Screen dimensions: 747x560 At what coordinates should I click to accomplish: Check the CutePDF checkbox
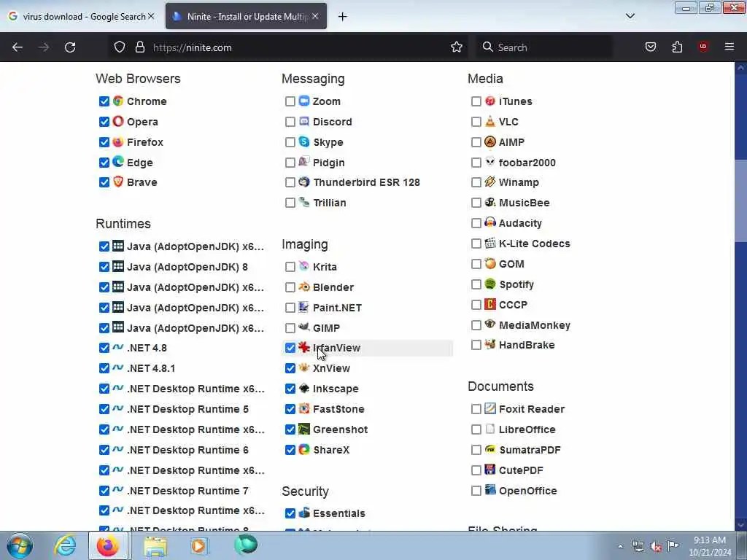coord(476,470)
